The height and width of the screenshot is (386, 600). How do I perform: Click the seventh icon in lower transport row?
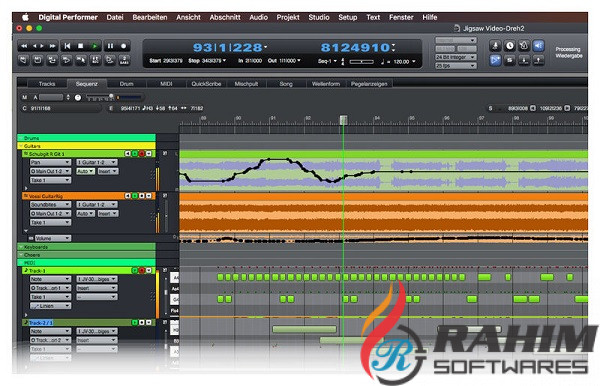tap(110, 60)
